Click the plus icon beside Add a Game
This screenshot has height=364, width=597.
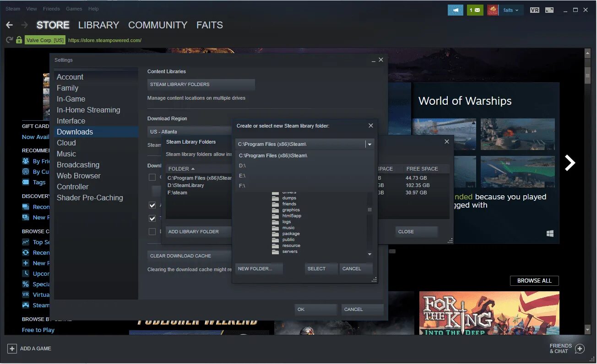coord(12,348)
